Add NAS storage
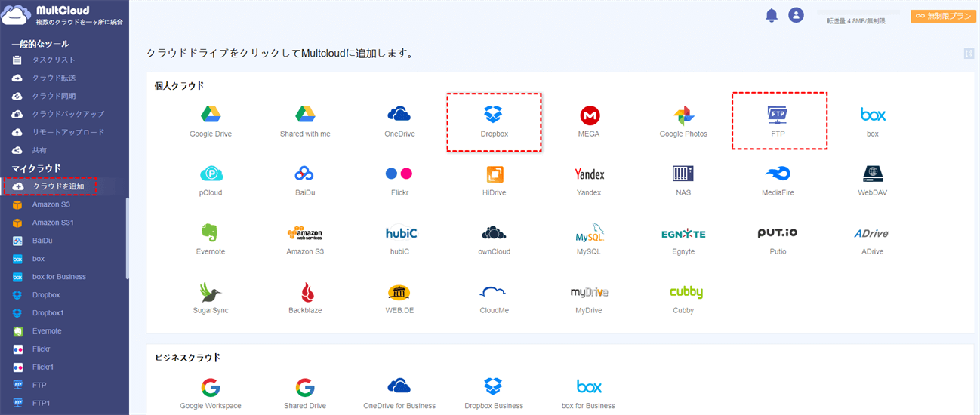Viewport: 980px width, 415px height. pos(683,180)
